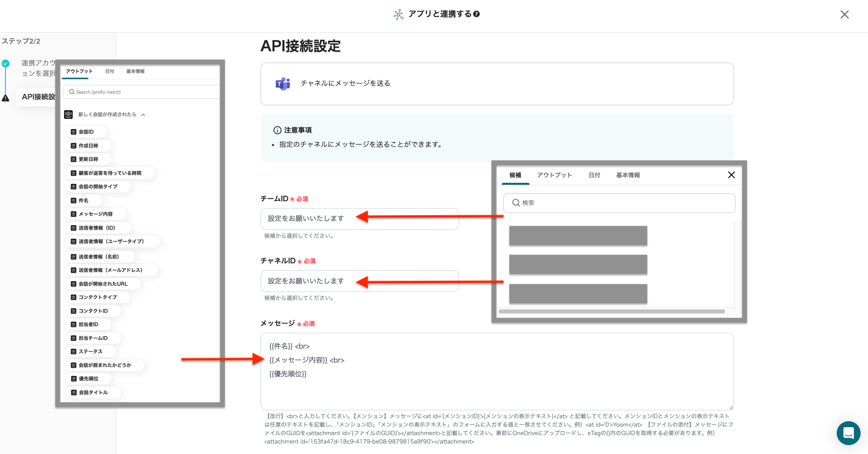Insert the 送信者情報 (名前) chip

(100, 257)
